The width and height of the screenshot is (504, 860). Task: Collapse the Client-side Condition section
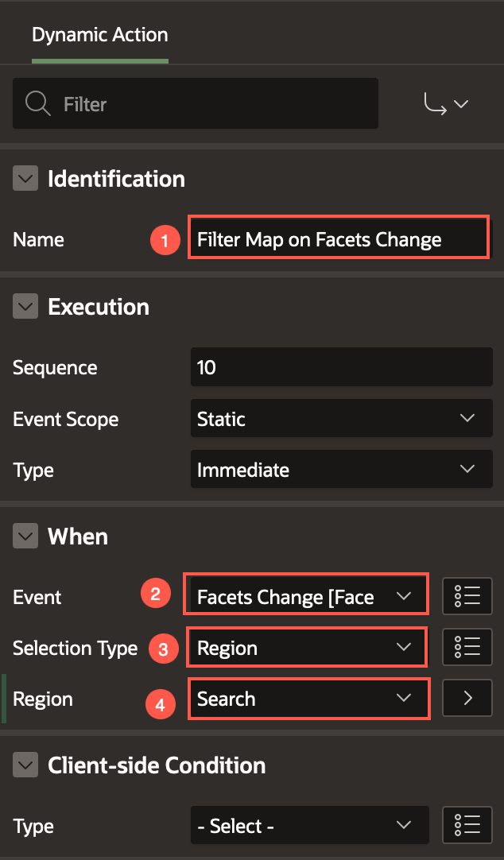point(25,765)
